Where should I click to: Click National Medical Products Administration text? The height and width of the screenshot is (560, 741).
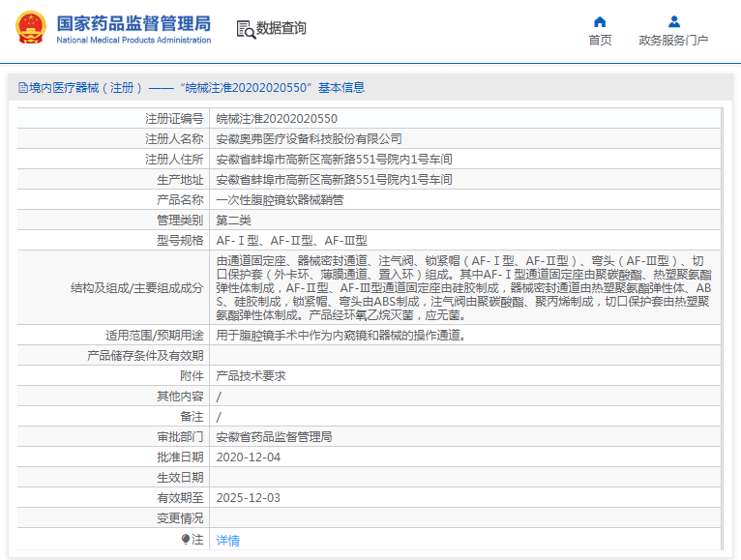tap(133, 41)
